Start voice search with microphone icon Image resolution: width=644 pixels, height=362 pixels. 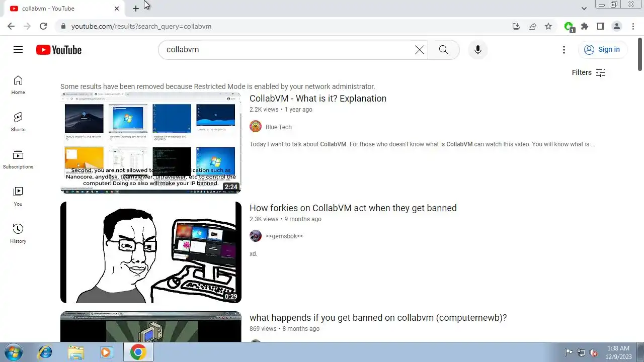[x=478, y=50]
